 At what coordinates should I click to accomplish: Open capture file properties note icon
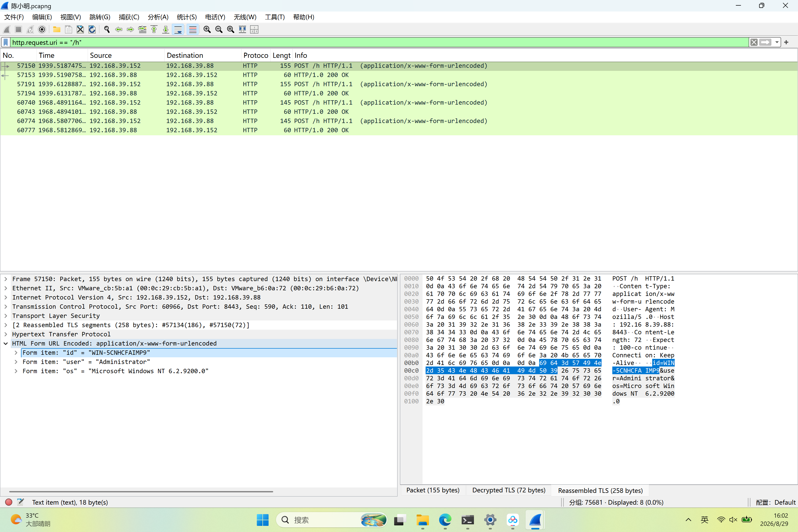pos(20,502)
